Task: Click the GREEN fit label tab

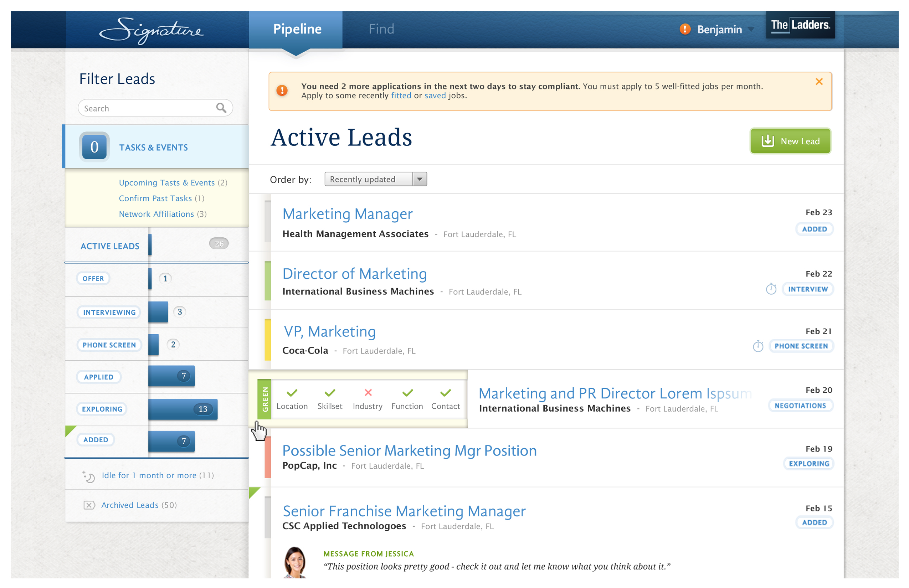Action: (264, 399)
